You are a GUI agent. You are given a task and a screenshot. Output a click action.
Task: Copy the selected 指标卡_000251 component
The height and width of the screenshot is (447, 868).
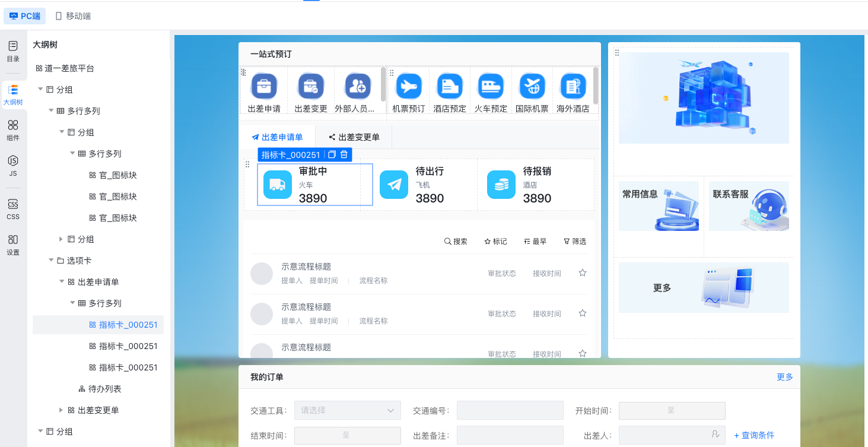point(332,155)
